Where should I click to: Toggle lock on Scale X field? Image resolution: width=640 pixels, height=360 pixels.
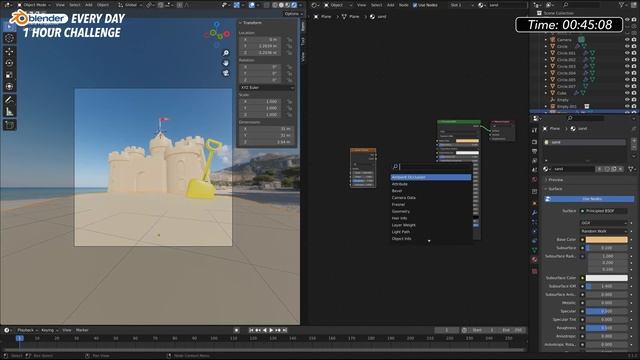click(x=289, y=101)
